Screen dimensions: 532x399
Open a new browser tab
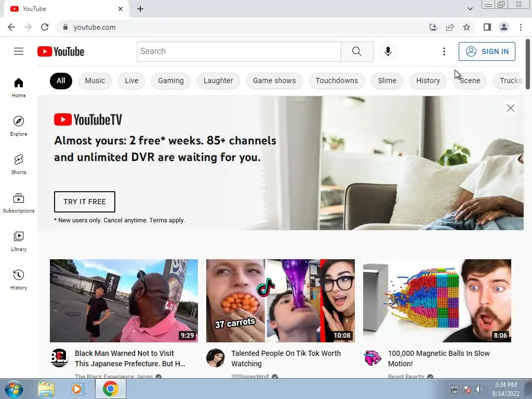pos(140,9)
